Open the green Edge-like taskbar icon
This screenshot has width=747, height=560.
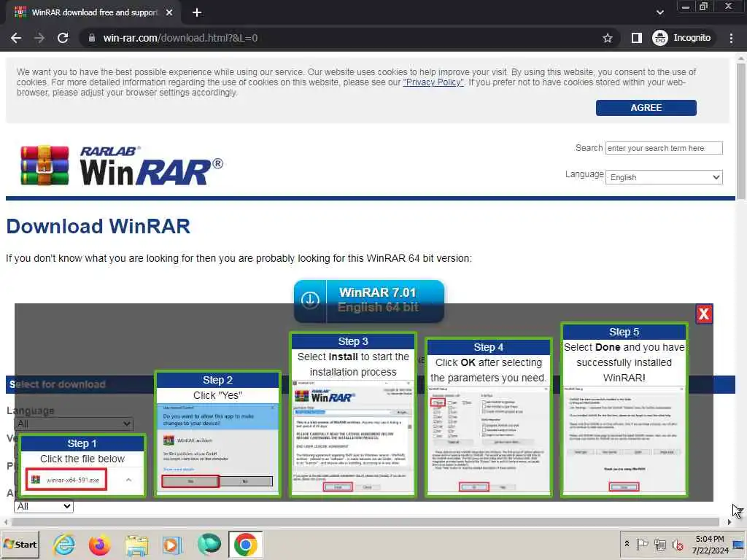(x=209, y=545)
